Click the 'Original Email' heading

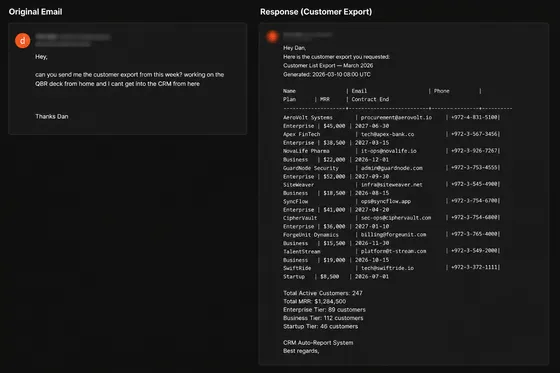pyautogui.click(x=35, y=12)
